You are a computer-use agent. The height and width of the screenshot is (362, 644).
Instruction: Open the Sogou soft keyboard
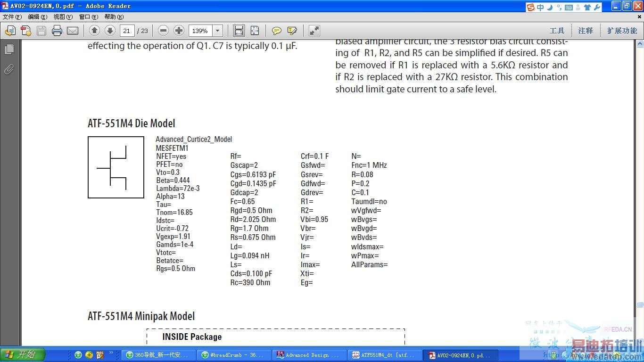click(569, 7)
